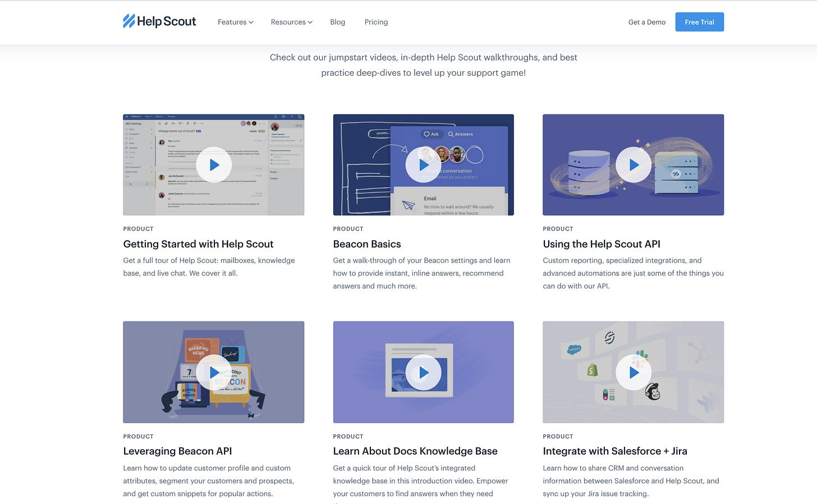Click the 'Get a full tour of Help Scout' description

209,267
